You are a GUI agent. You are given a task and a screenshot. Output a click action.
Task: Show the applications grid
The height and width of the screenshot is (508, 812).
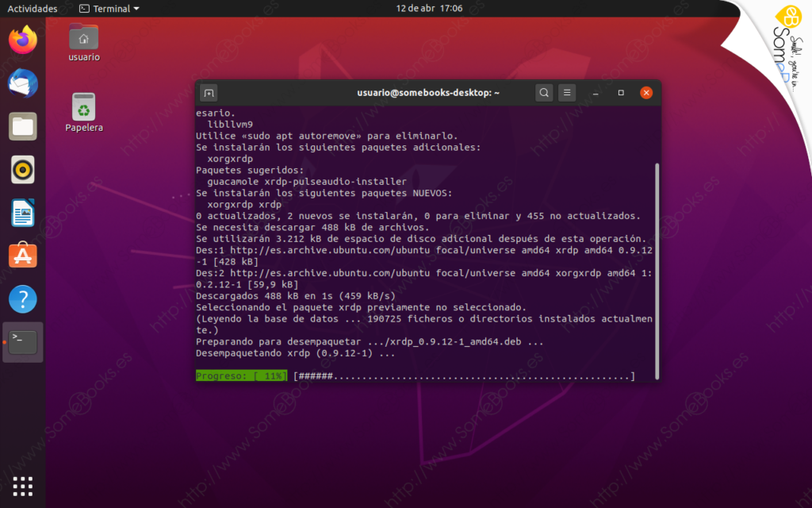click(23, 486)
